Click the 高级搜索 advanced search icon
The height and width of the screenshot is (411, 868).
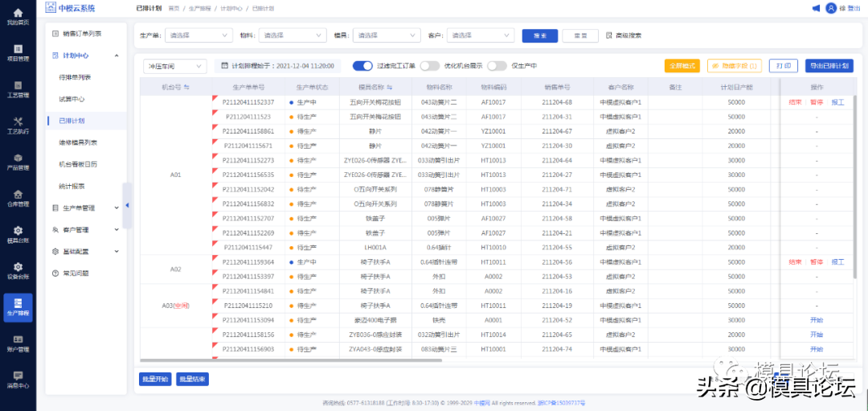pos(609,35)
